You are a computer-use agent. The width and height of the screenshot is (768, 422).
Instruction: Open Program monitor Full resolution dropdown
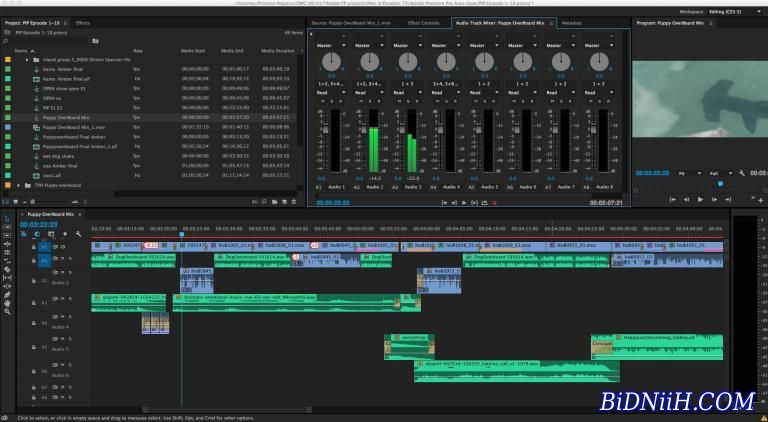720,173
